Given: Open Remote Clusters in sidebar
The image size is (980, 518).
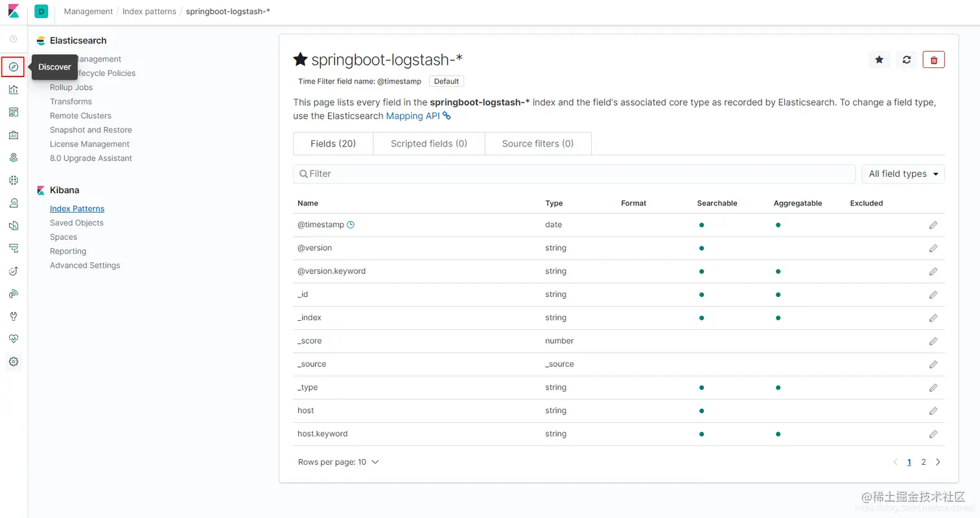Looking at the screenshot, I should (x=80, y=116).
